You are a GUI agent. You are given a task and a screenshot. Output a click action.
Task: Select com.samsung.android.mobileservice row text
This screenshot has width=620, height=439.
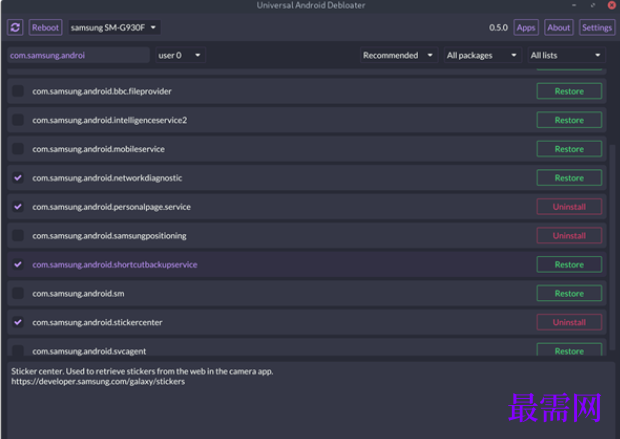[98, 149]
